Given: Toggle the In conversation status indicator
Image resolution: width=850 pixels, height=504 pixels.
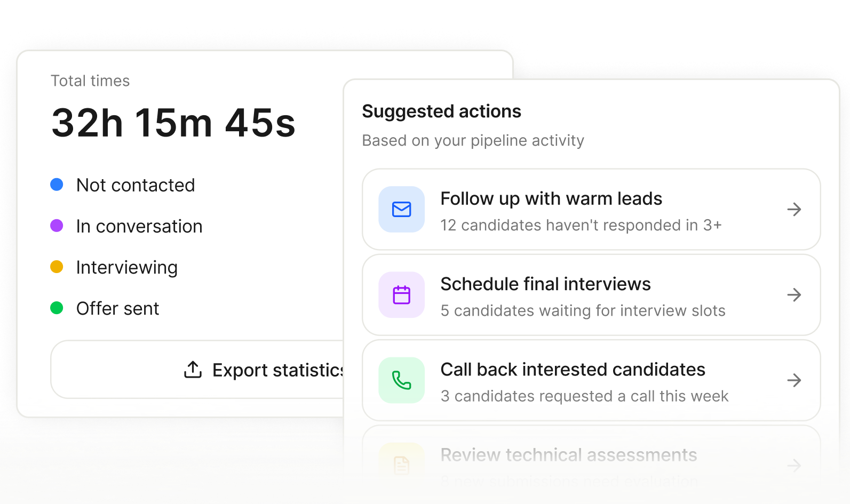Looking at the screenshot, I should point(58,226).
